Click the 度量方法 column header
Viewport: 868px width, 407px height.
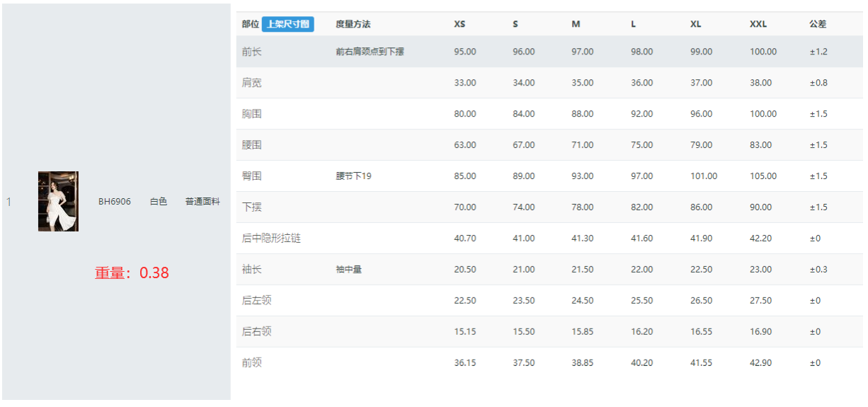coord(353,24)
